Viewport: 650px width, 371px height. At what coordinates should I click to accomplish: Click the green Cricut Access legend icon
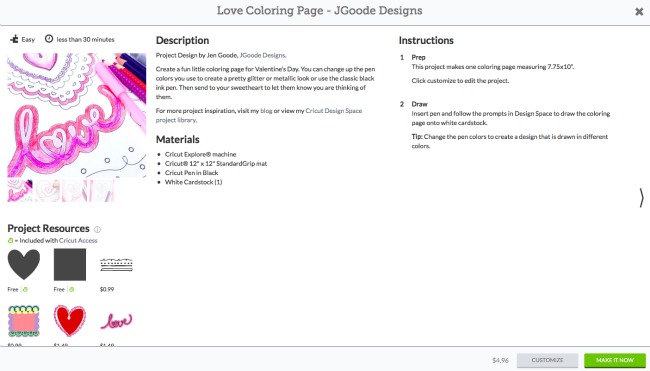pyautogui.click(x=10, y=240)
